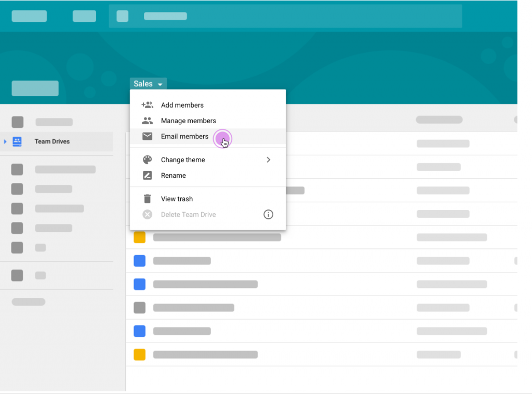Click the last yellow file icon in list
The image size is (532, 395).
coord(139,354)
